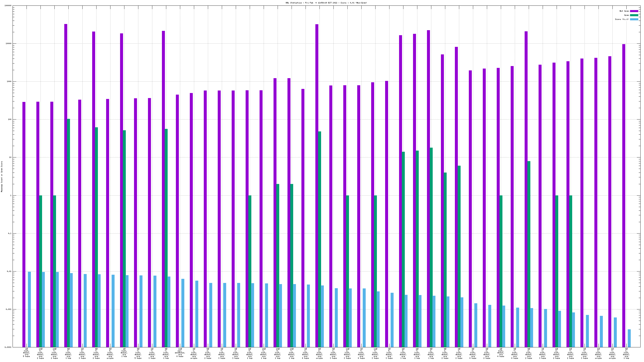The height and width of the screenshot is (362, 644).
Task: Click the 'Score (0..1)' legend text
Action: 622,19
